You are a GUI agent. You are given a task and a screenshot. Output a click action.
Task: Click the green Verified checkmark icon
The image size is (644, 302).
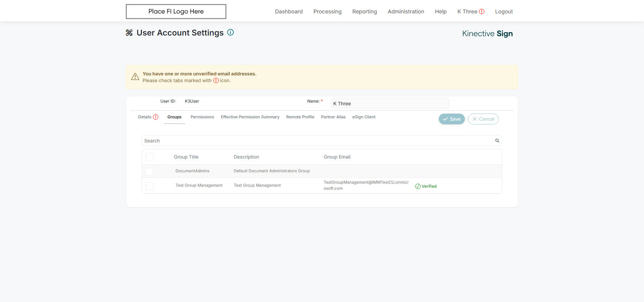tap(418, 186)
